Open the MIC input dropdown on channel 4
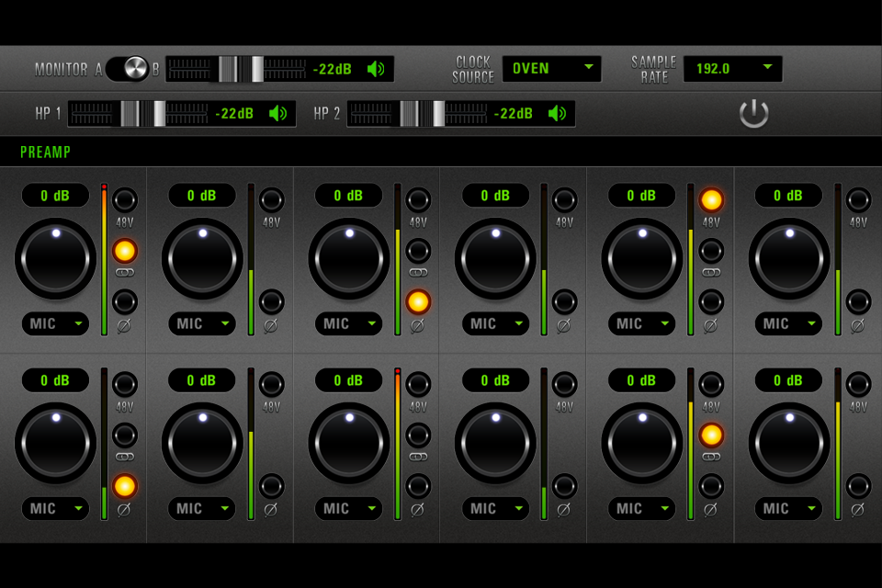Screen dimensions: 882x588 click(496, 323)
